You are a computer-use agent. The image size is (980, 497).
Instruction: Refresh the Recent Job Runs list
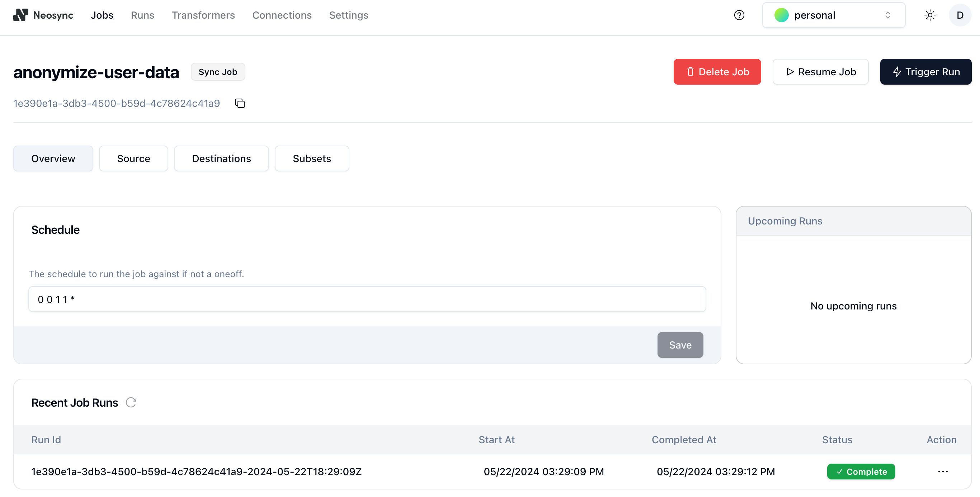point(131,402)
